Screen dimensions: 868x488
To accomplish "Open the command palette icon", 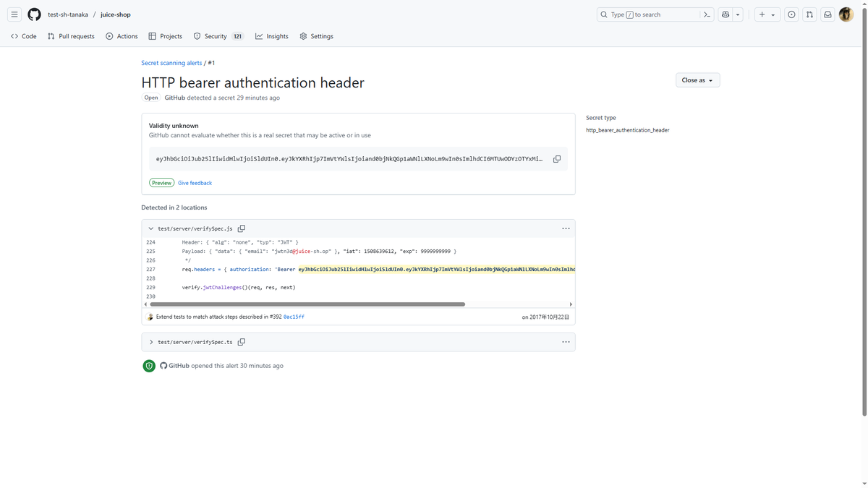I will pos(707,14).
